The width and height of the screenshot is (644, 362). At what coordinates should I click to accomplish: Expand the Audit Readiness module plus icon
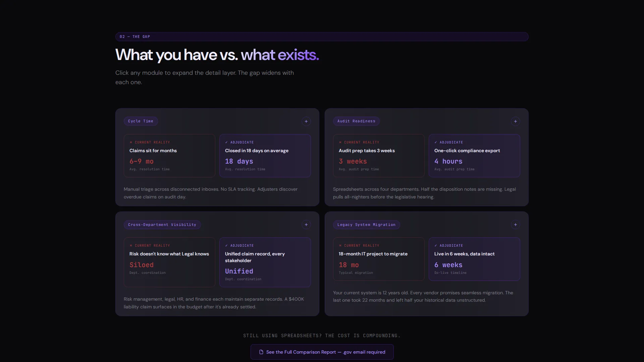[515, 121]
